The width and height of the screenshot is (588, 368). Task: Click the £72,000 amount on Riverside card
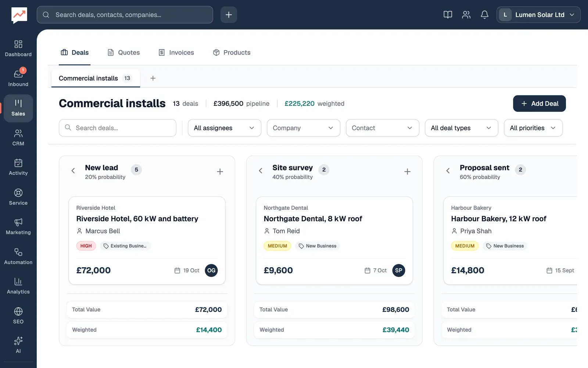[x=93, y=270]
